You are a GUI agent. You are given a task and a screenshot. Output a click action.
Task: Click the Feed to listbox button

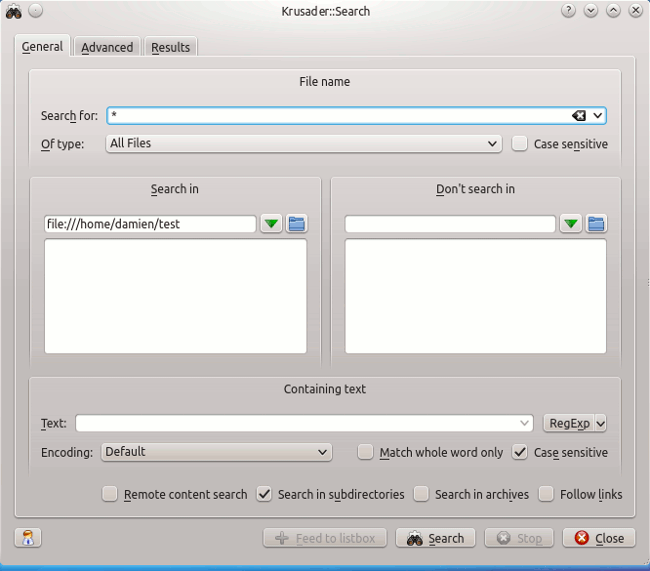click(325, 538)
